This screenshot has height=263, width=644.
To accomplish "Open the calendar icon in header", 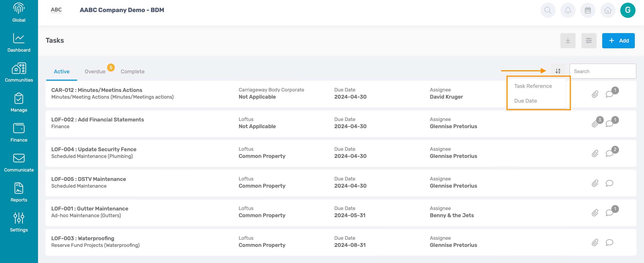I will pos(588,10).
